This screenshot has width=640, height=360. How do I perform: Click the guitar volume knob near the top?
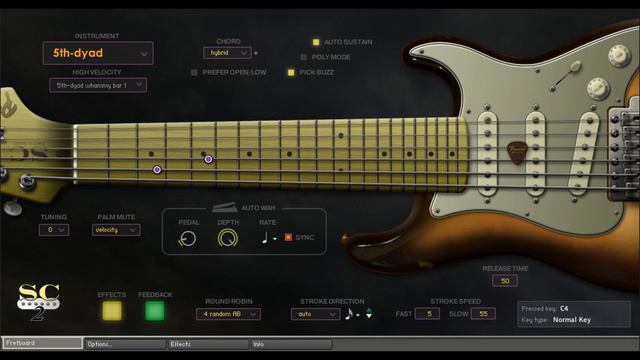click(619, 55)
